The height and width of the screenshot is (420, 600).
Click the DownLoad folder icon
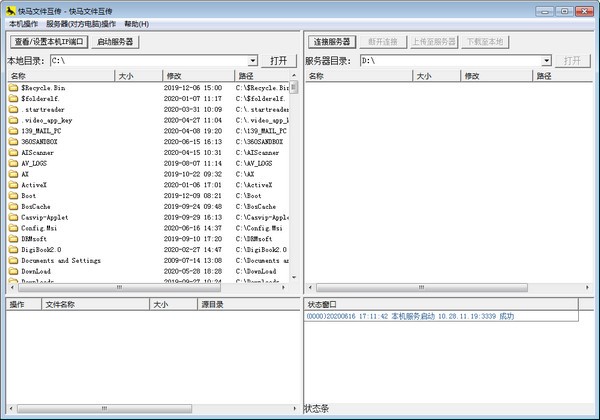13,271
